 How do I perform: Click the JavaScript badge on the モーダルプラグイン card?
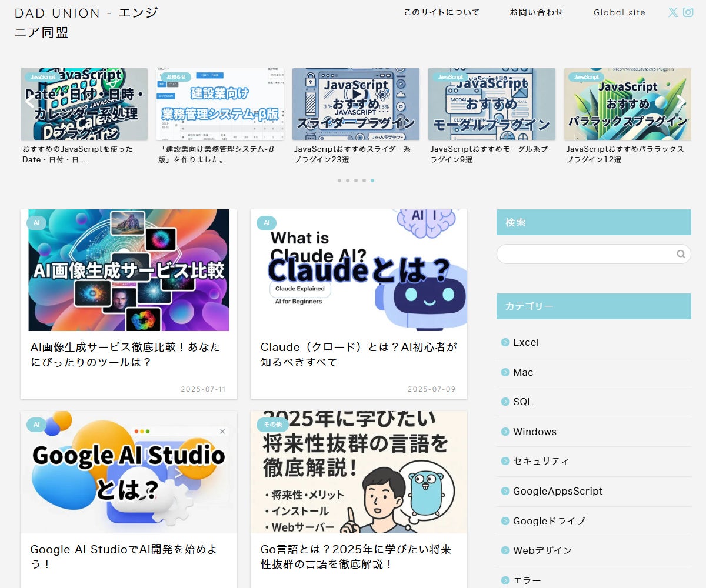point(451,77)
